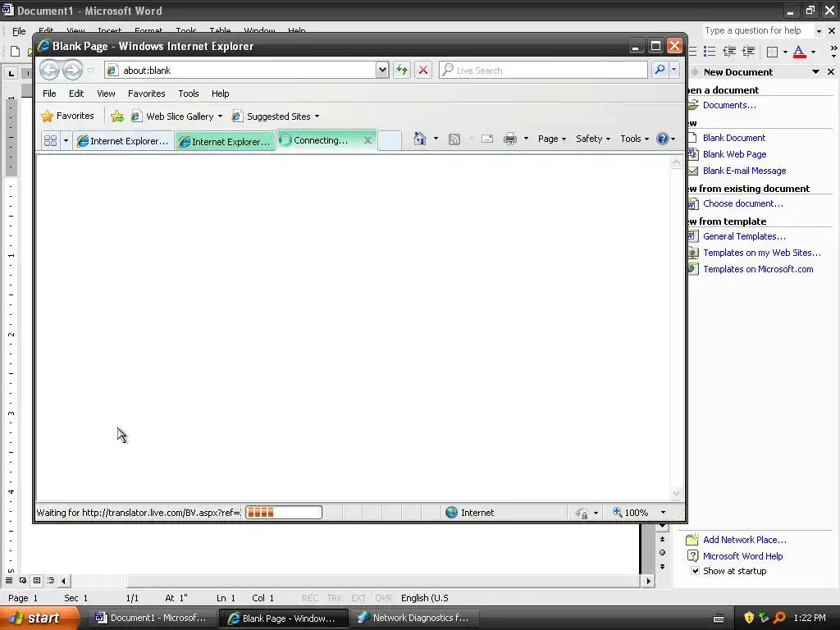Viewport: 840px width, 630px height.
Task: Click the Outside Border icon in Word
Action: [x=772, y=52]
